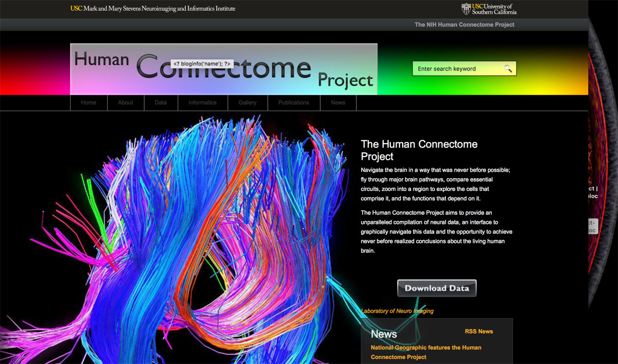Click the NIH Human Connectome Project link

coord(465,25)
